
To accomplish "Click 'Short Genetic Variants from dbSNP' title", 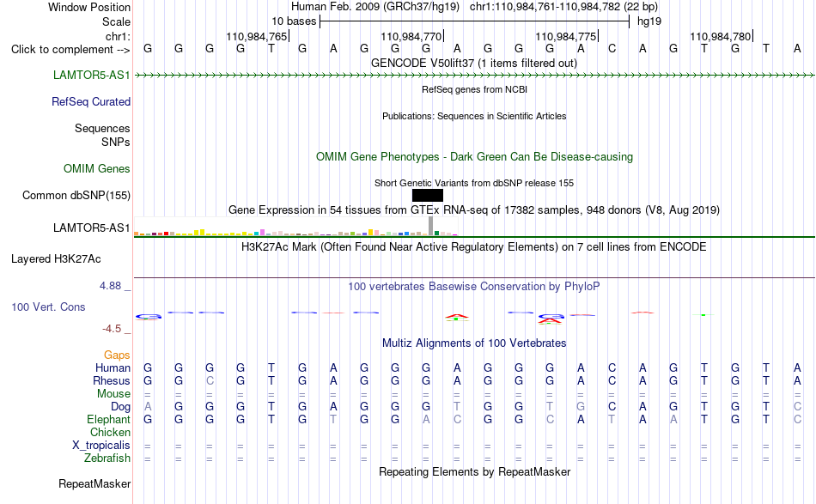I will [x=474, y=183].
